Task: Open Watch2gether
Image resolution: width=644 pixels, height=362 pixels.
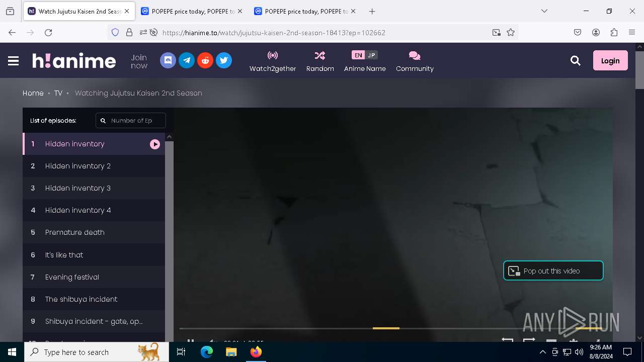Action: pos(273,61)
